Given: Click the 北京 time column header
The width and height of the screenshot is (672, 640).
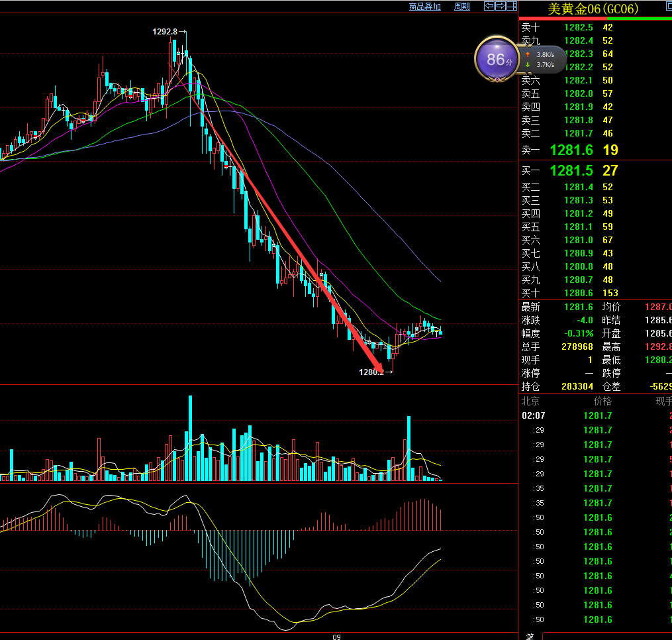Looking at the screenshot, I should 530,401.
